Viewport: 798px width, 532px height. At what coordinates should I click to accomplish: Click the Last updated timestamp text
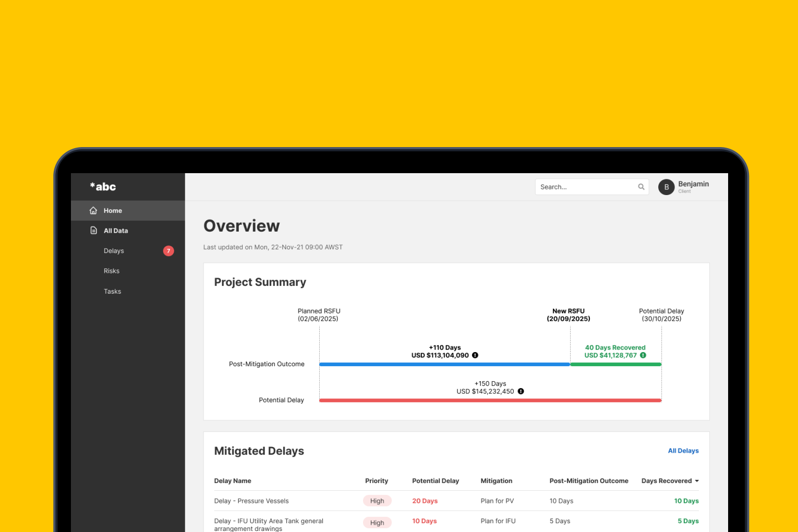pyautogui.click(x=273, y=247)
